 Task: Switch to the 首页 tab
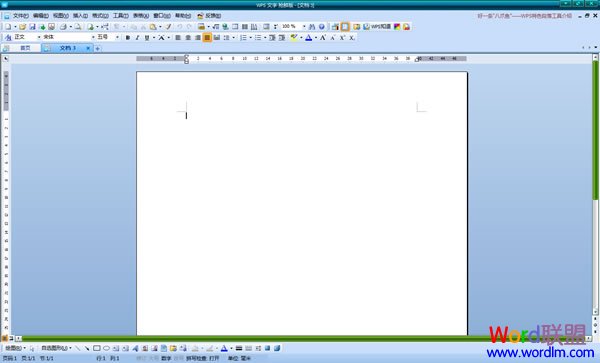(25, 48)
